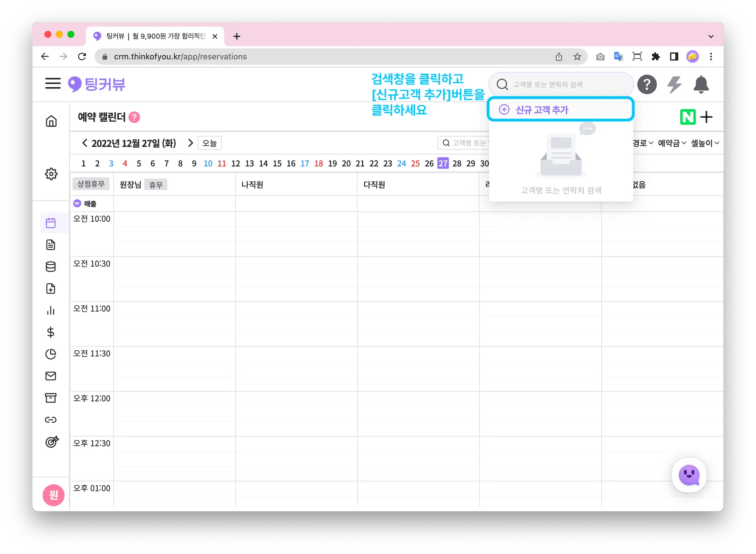Go to previous day with left chevron

click(x=85, y=143)
